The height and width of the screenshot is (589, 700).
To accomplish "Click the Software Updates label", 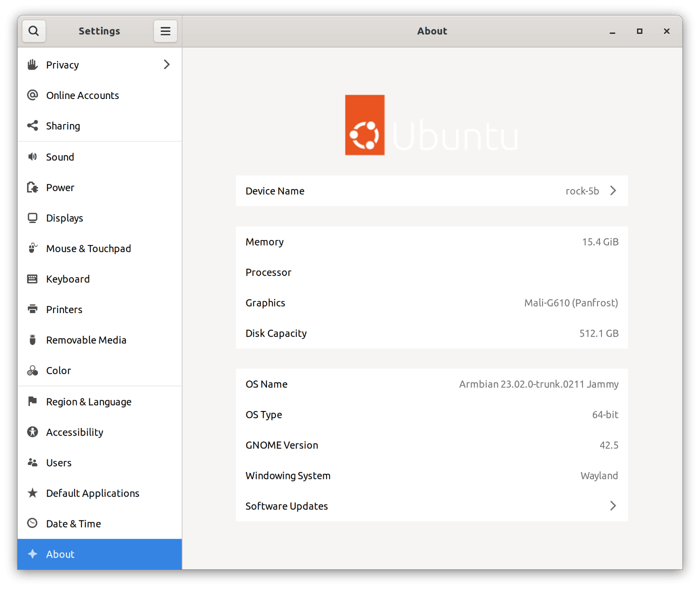I will pyautogui.click(x=286, y=506).
